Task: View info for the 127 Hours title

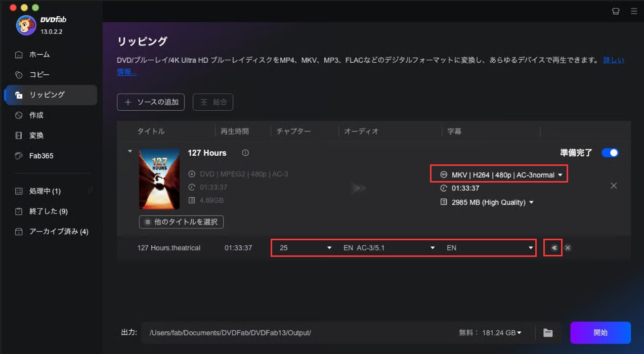Action: pyautogui.click(x=245, y=153)
